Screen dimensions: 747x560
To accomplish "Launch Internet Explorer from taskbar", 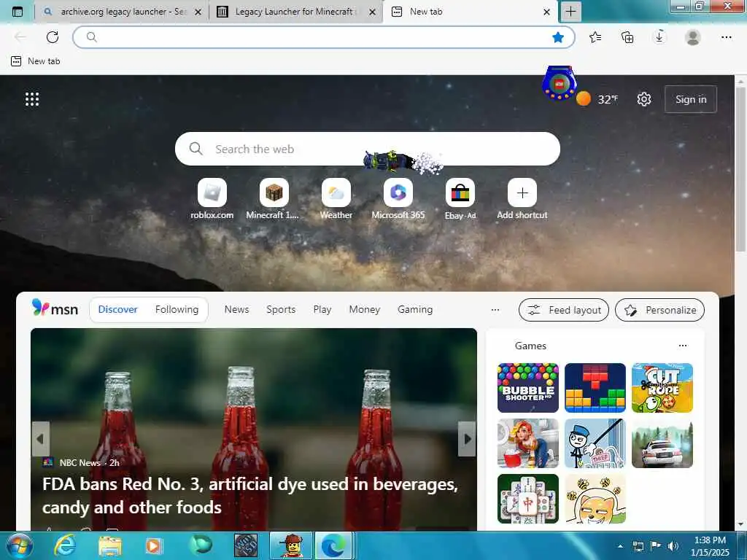I will tap(65, 545).
